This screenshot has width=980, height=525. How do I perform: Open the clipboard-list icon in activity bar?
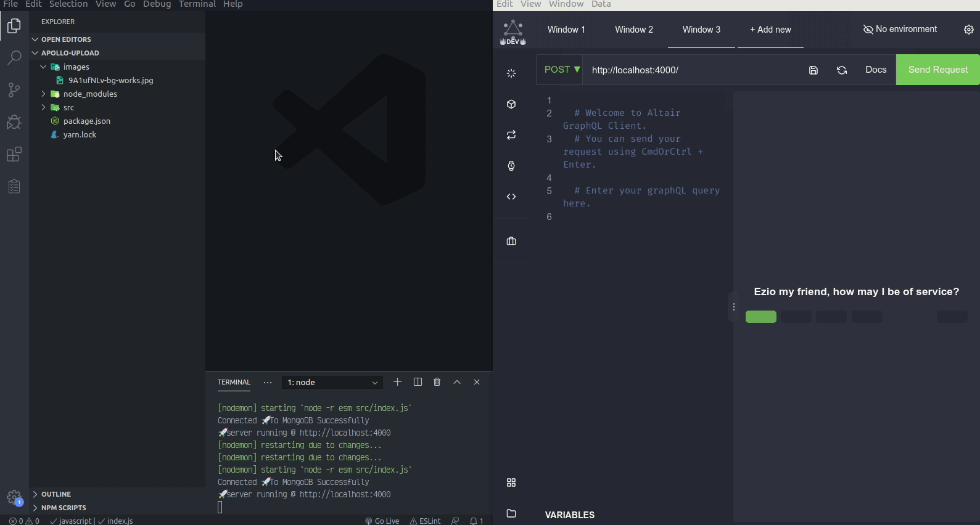[14, 186]
